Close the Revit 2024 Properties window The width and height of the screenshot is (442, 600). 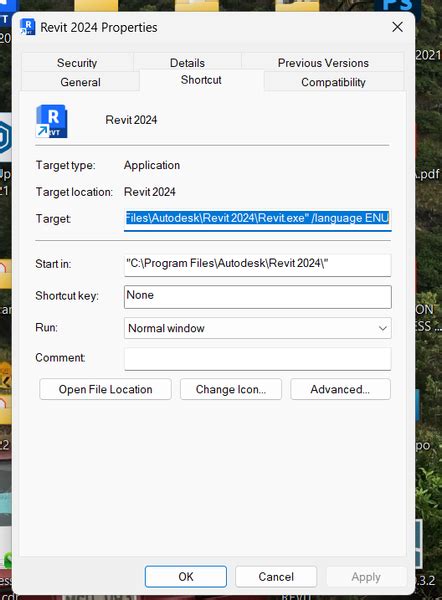(x=398, y=27)
